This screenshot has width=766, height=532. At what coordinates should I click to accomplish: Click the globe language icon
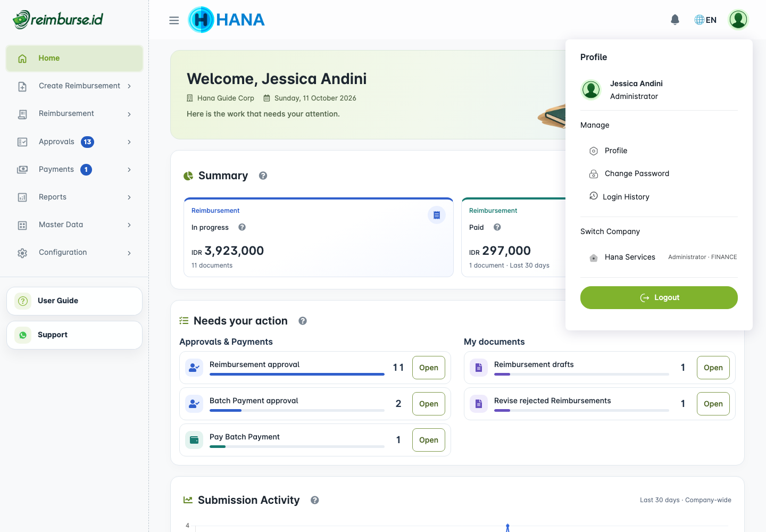[700, 20]
